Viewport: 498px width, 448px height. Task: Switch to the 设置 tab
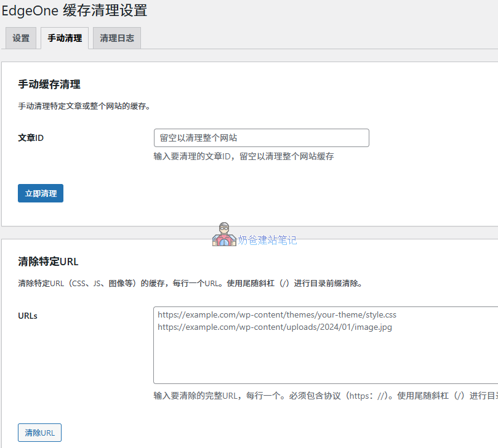click(x=20, y=38)
